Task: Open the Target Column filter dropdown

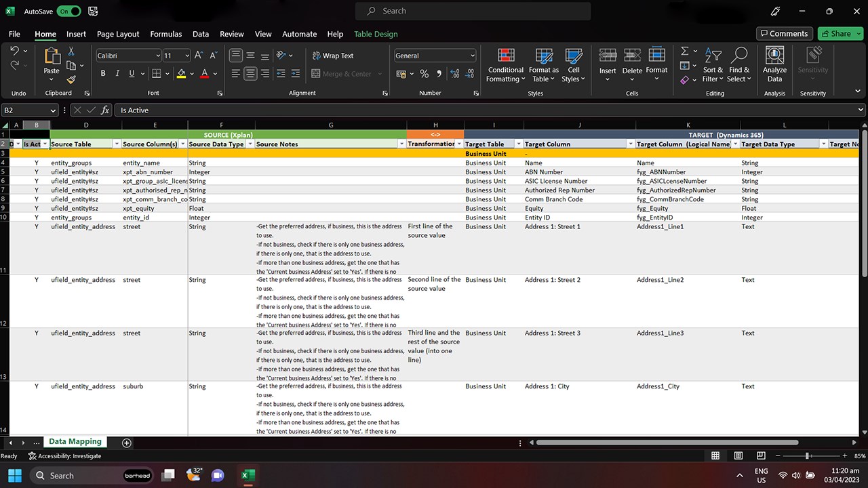Action: point(631,144)
